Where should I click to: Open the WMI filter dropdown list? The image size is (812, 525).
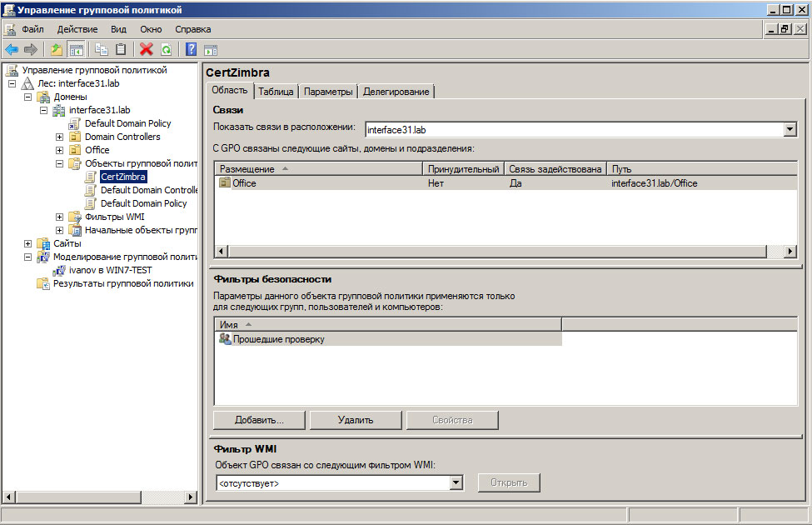[x=456, y=482]
